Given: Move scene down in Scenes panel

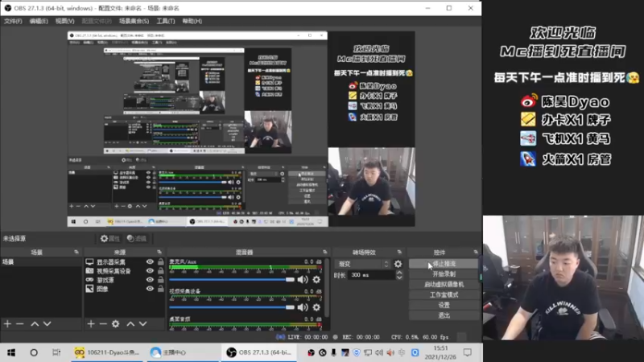Looking at the screenshot, I should point(47,324).
